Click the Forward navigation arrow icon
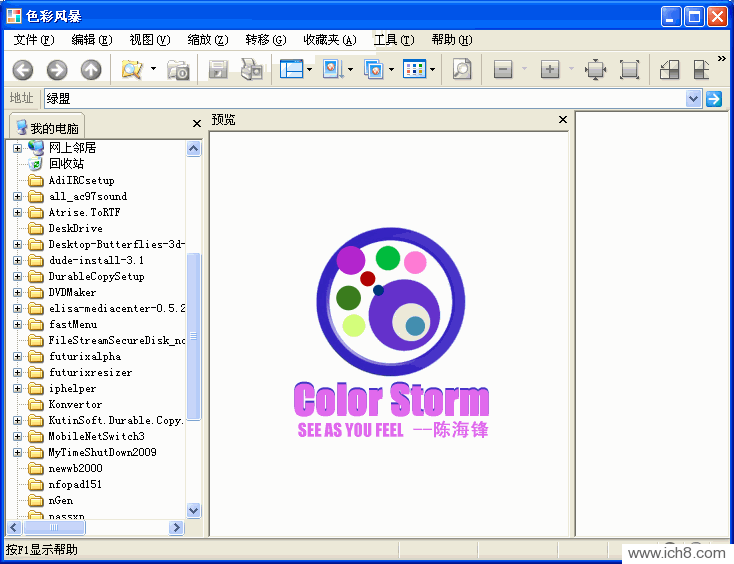The image size is (734, 564). pos(57,70)
